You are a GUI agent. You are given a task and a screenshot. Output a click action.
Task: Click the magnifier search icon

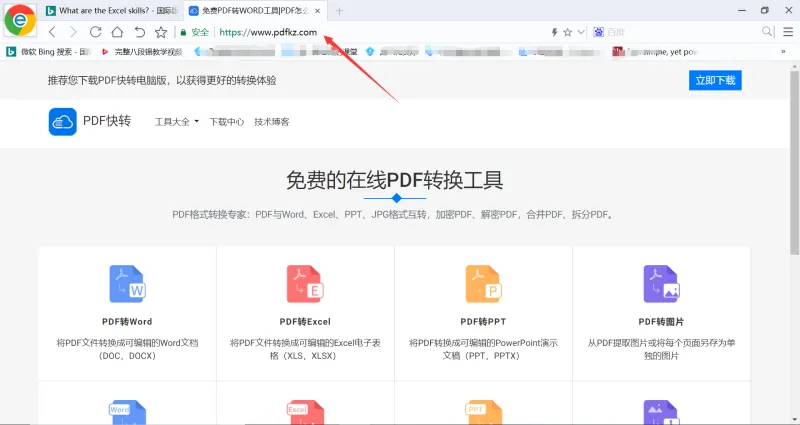tap(767, 32)
